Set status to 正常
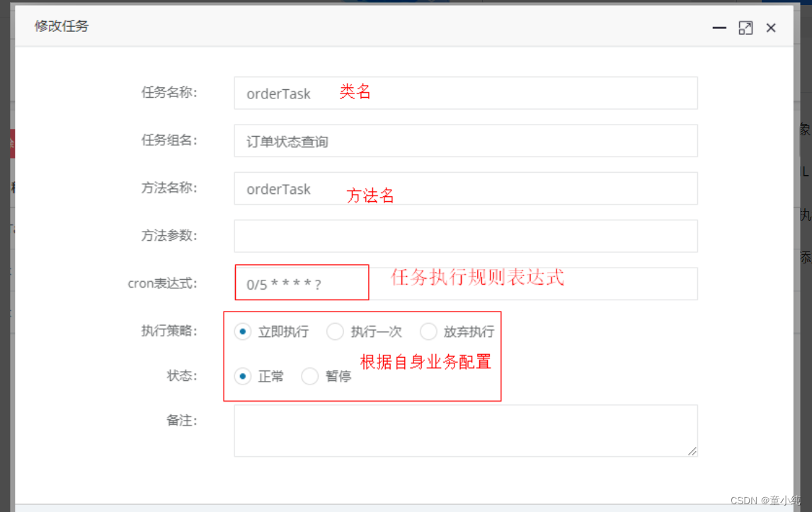Image resolution: width=812 pixels, height=512 pixels. click(x=243, y=376)
